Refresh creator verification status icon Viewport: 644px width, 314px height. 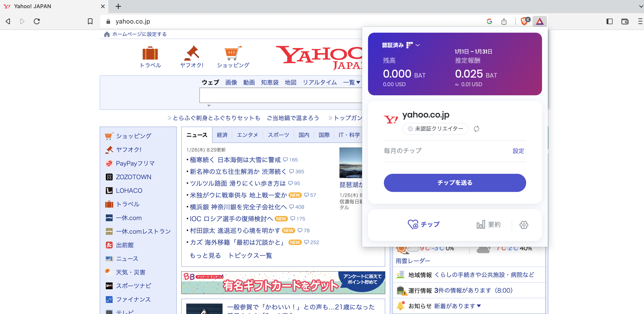(x=477, y=129)
